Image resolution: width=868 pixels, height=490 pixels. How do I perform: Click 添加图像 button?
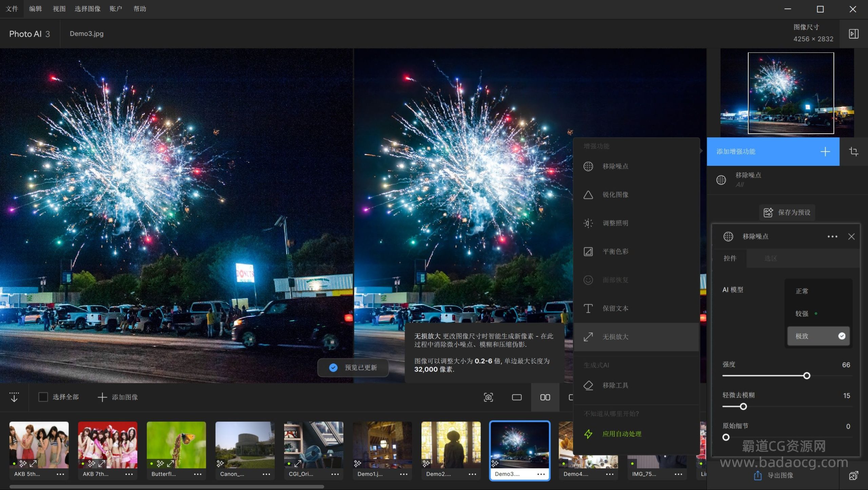[118, 397]
